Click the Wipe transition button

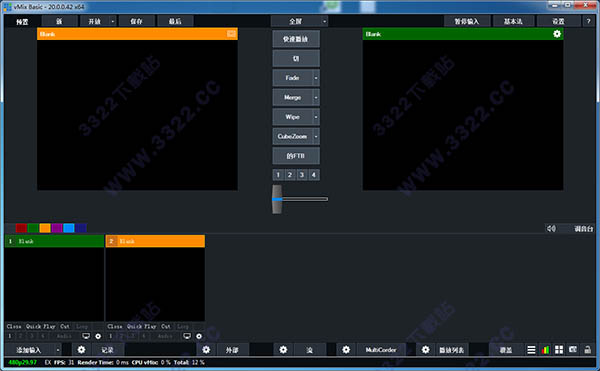click(292, 117)
